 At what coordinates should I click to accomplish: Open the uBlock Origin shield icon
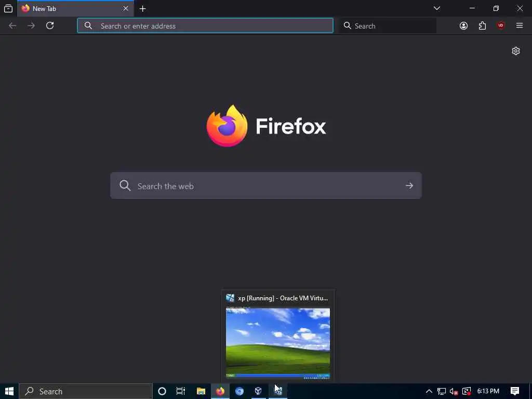pyautogui.click(x=501, y=25)
